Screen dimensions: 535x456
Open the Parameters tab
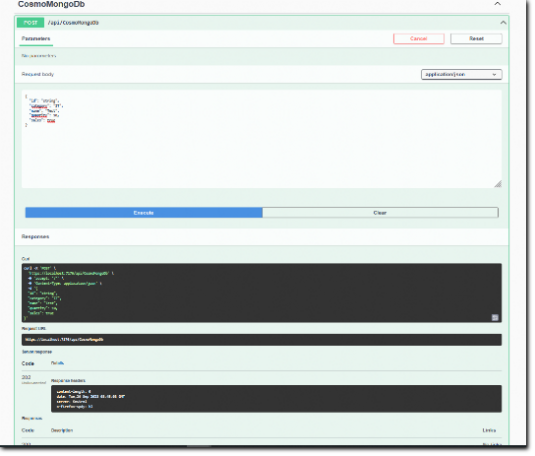tap(36, 39)
